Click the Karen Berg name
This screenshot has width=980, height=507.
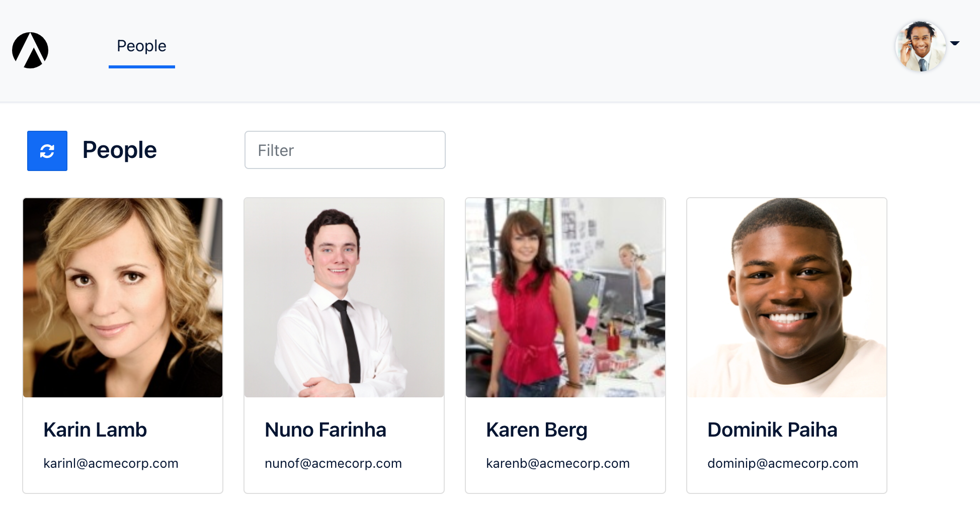pyautogui.click(x=537, y=430)
